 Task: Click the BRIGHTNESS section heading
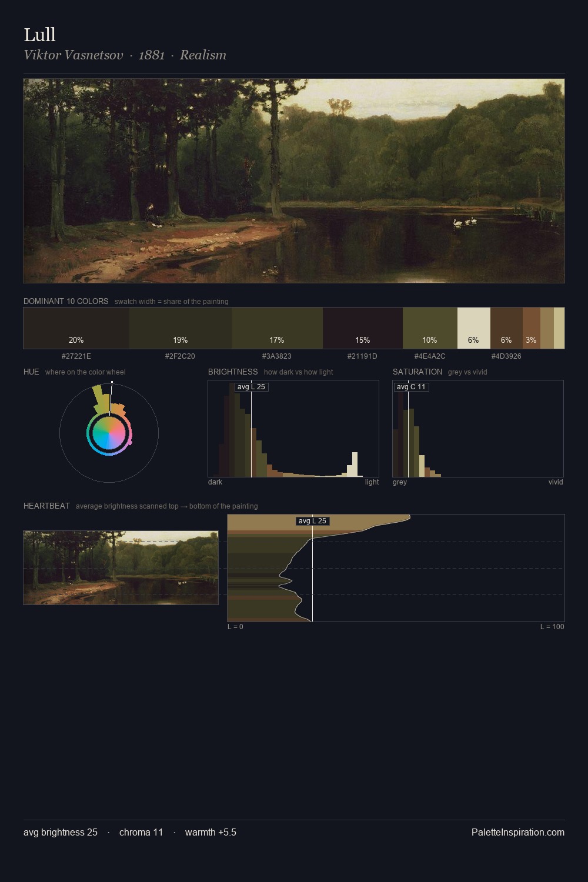[233, 372]
